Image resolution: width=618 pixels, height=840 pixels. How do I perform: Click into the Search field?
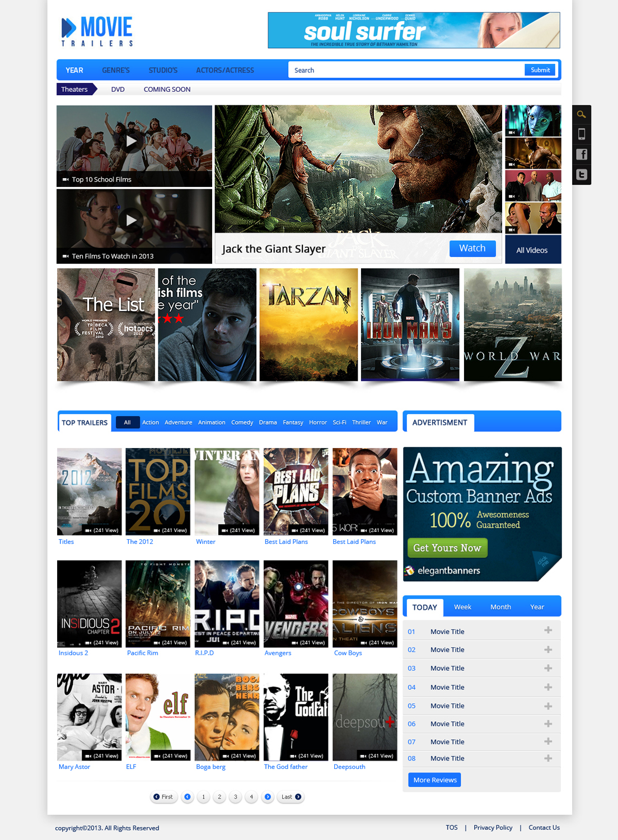tap(406, 70)
